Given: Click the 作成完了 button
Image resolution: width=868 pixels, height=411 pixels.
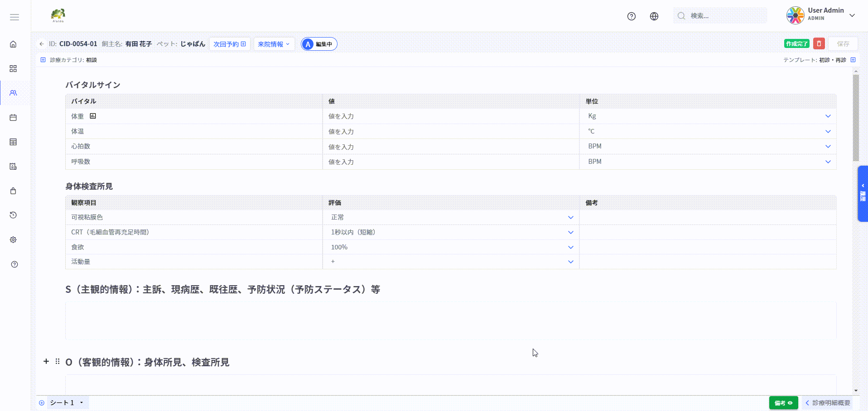Looking at the screenshot, I should pyautogui.click(x=796, y=43).
